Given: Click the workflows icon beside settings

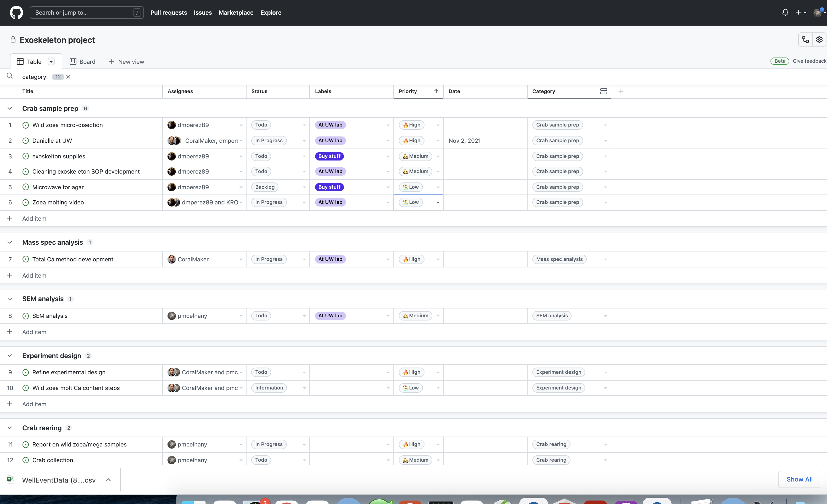Looking at the screenshot, I should pos(805,39).
